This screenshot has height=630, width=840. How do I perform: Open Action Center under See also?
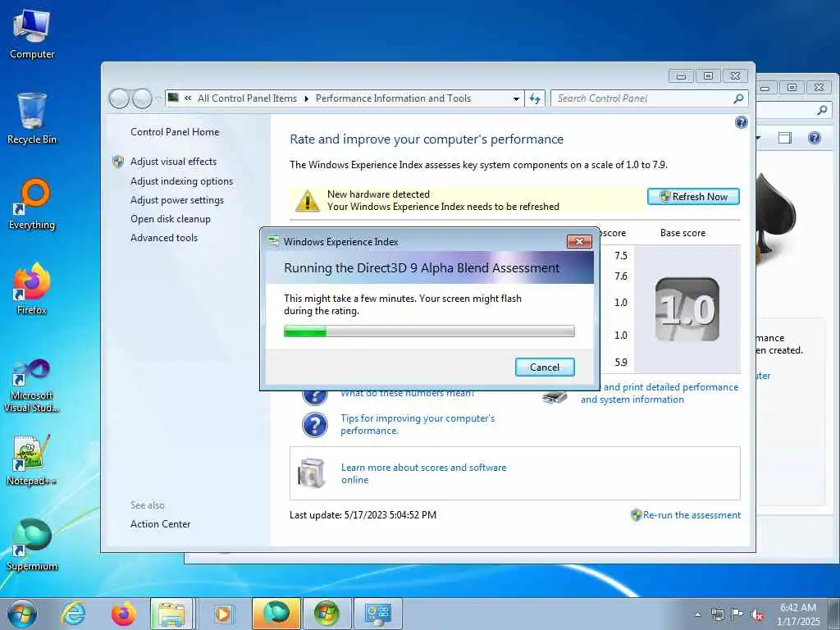(x=160, y=524)
